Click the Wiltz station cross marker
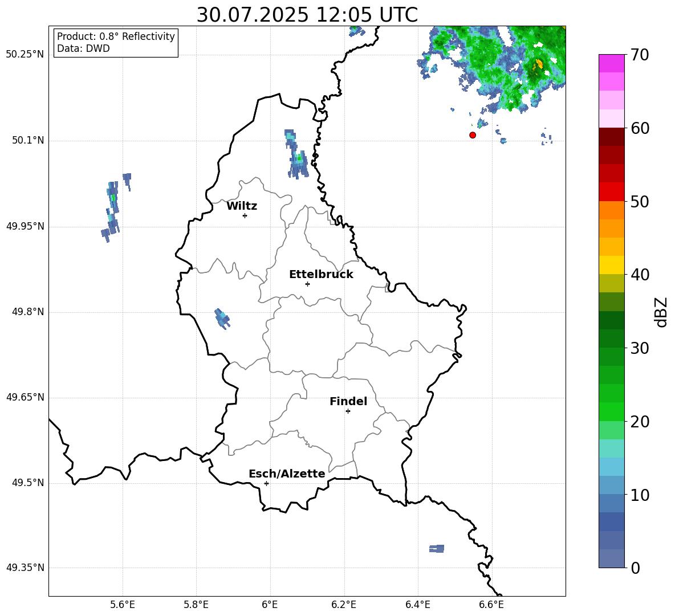Image resolution: width=675 pixels, height=616 pixels. (x=245, y=215)
